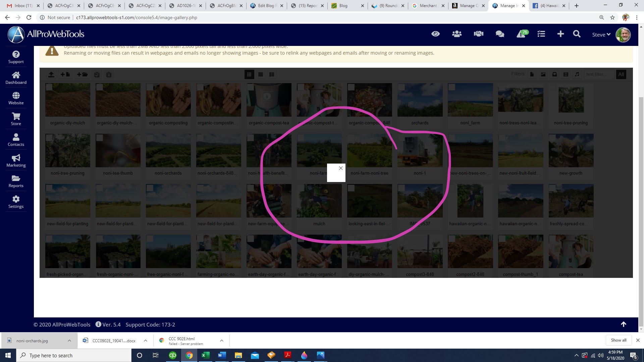
Task: Open the Steve user dropdown
Action: pos(601,35)
